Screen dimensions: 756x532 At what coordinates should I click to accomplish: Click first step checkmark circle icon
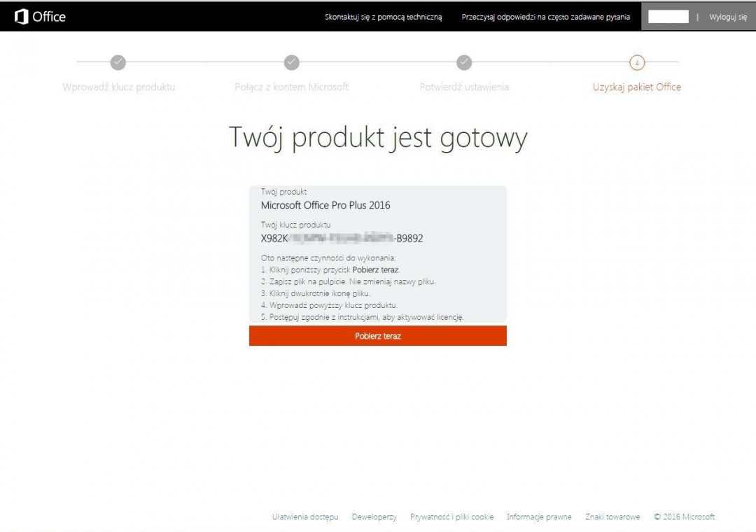118,62
